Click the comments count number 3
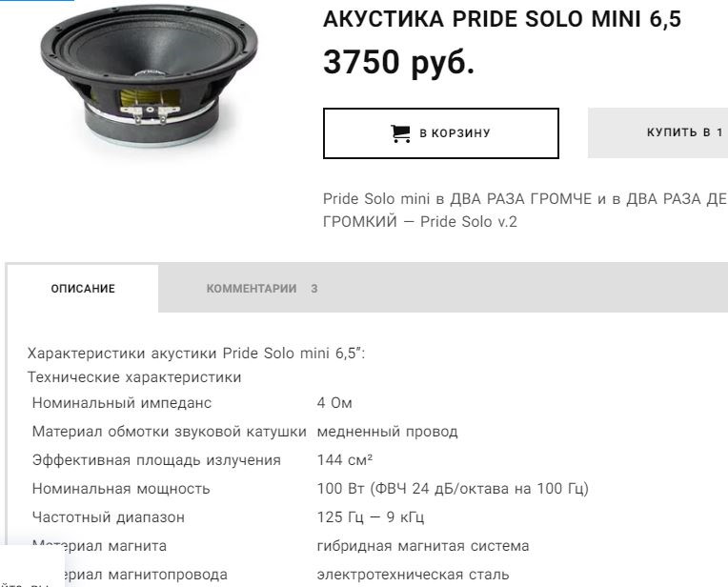 point(314,289)
